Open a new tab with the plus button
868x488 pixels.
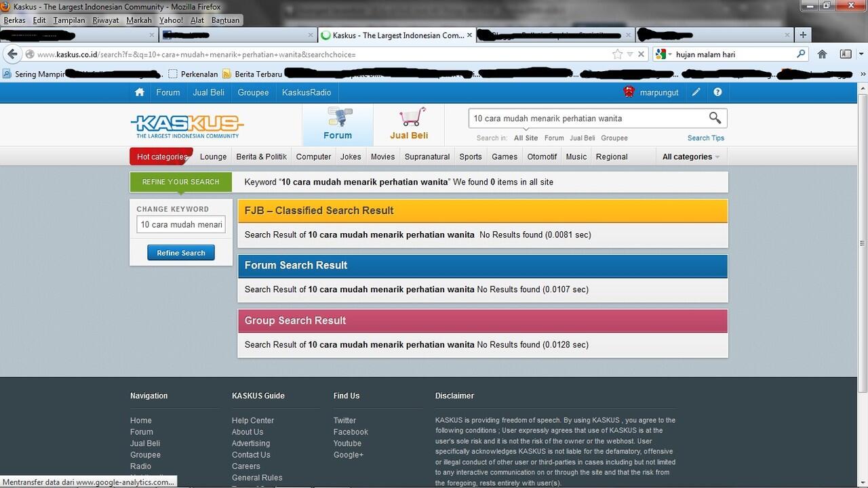[x=803, y=35]
